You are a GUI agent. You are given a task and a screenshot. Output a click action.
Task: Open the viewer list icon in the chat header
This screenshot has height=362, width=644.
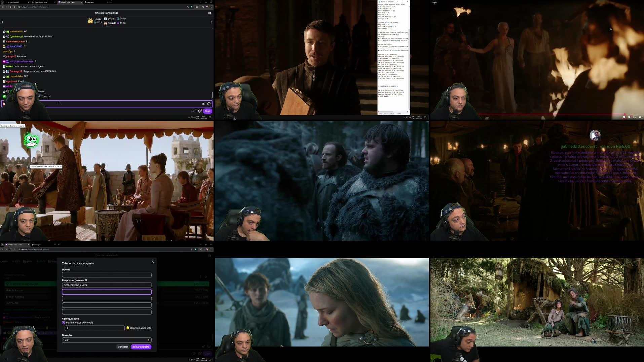tap(209, 13)
